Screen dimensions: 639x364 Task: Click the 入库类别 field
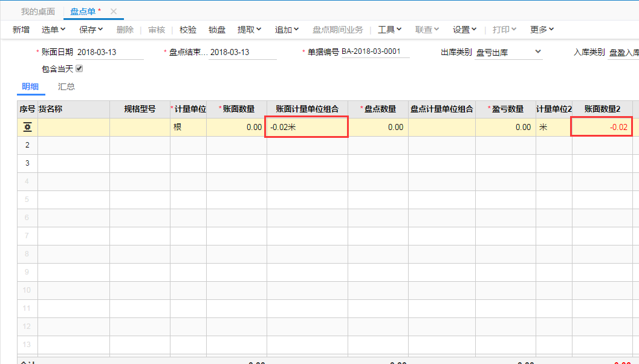coord(623,53)
